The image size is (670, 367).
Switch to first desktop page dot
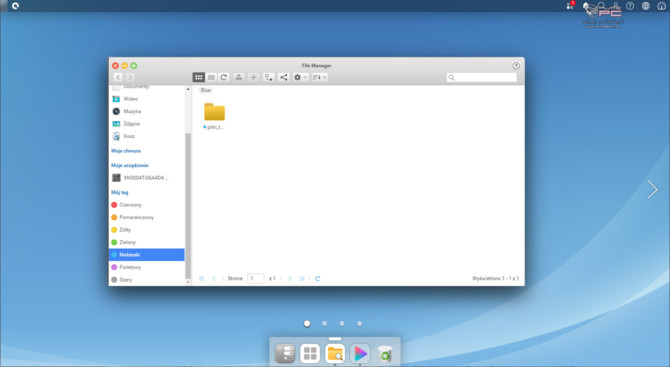pyautogui.click(x=307, y=323)
